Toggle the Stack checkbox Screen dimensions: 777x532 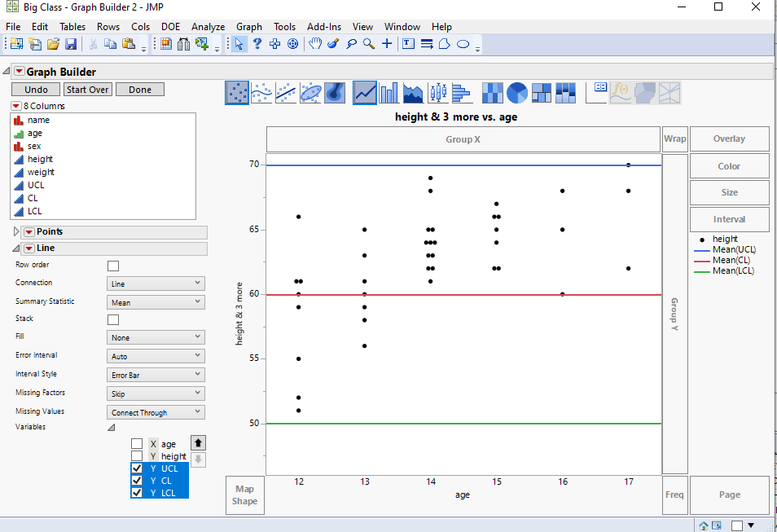tap(113, 320)
